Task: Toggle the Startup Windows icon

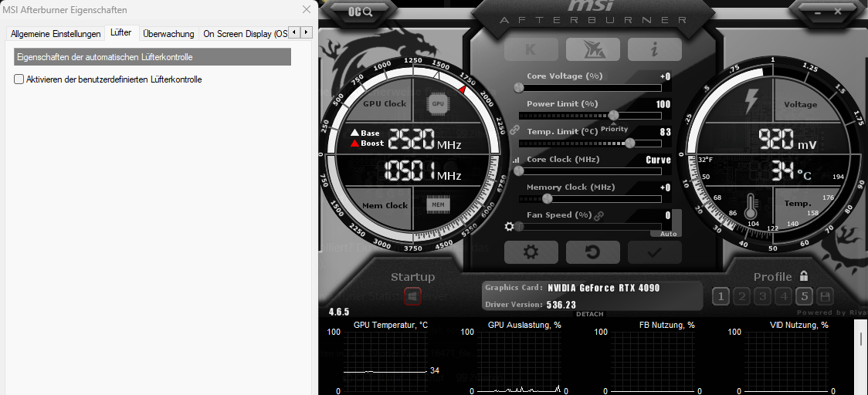Action: (x=412, y=296)
